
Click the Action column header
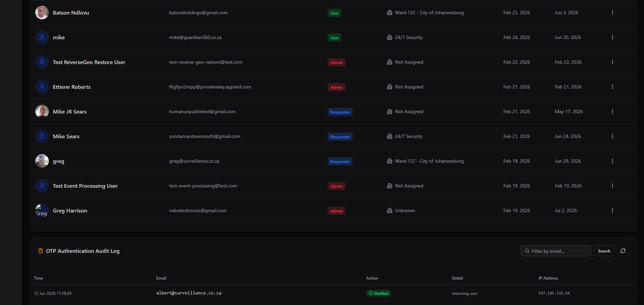372,278
